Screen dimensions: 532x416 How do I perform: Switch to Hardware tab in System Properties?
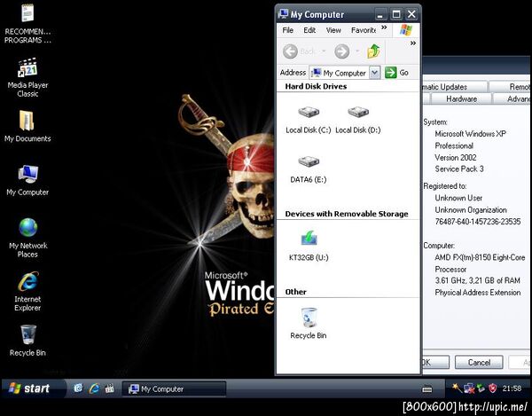(461, 98)
